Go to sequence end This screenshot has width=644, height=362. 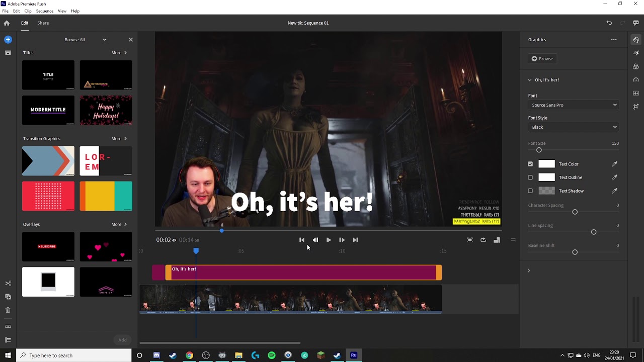coord(355,240)
